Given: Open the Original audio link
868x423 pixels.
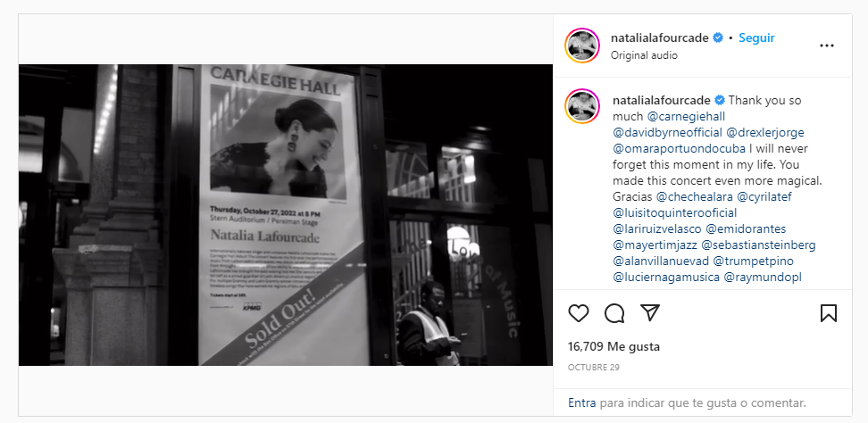Looking at the screenshot, I should point(644,55).
